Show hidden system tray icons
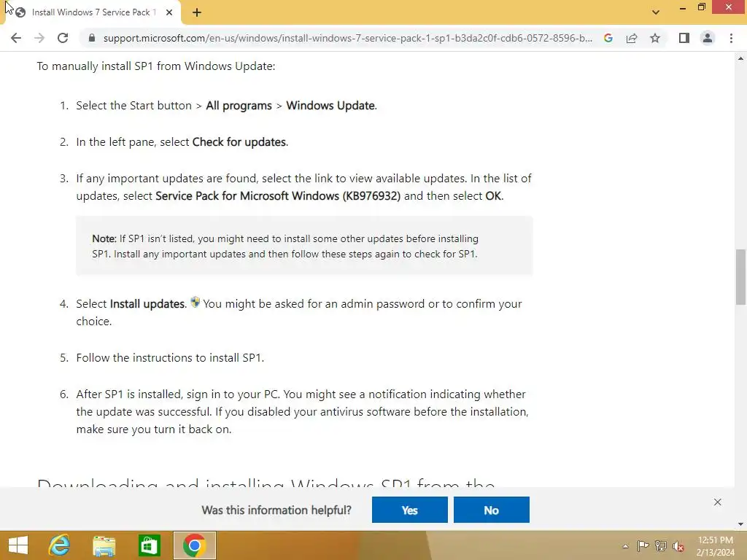The image size is (747, 560). pos(625,546)
